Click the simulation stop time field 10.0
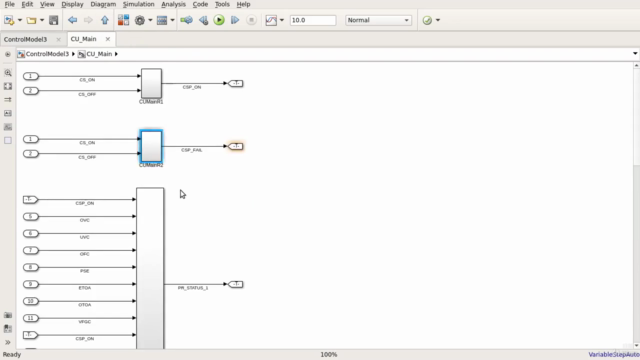Viewport: 640px width, 360px height. [313, 20]
